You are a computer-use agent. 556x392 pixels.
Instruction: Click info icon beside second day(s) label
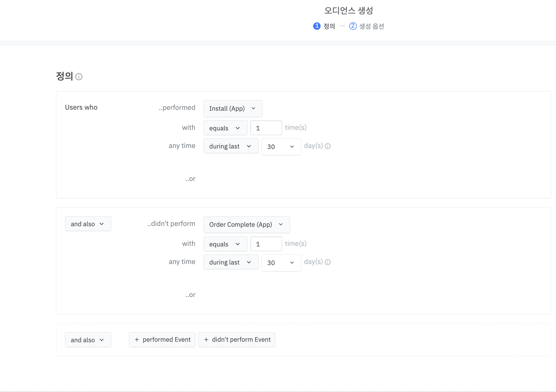point(328,262)
